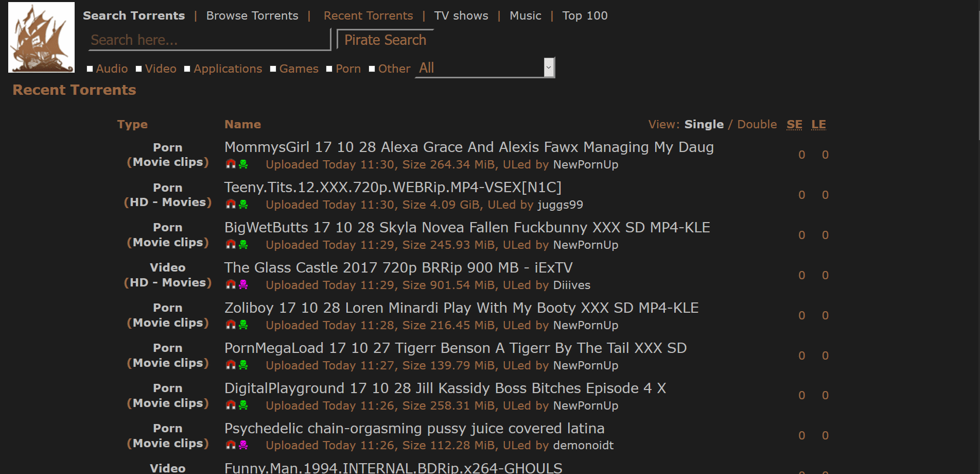Click NewPornUp uploader on 139.79 MiB row
This screenshot has height=474, width=980.
(586, 365)
